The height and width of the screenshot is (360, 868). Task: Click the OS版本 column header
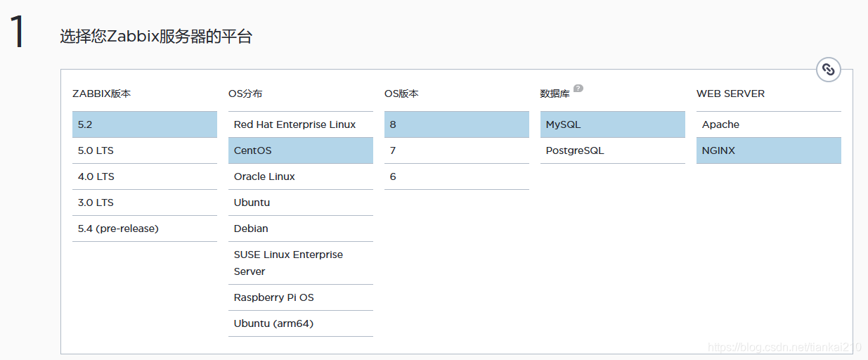point(401,94)
